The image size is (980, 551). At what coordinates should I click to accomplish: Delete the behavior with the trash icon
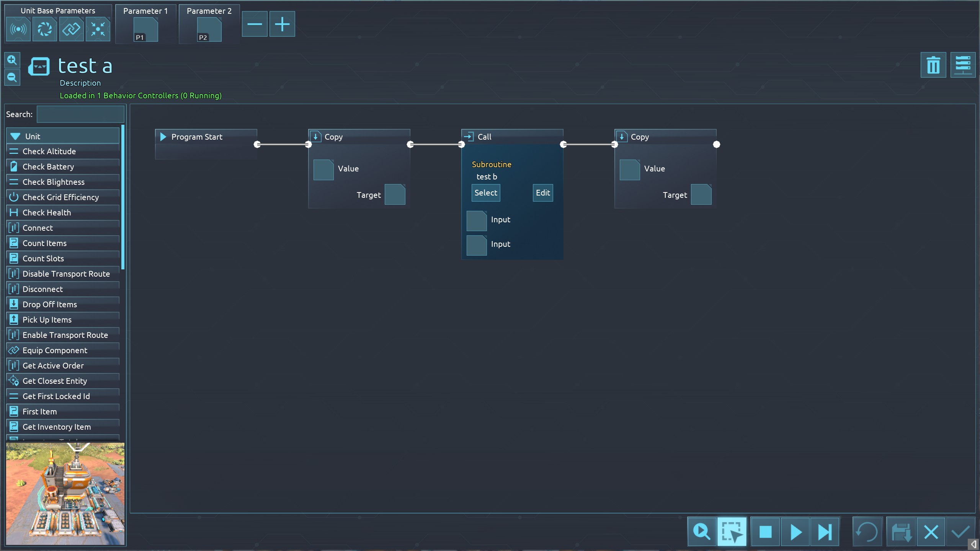click(x=933, y=65)
